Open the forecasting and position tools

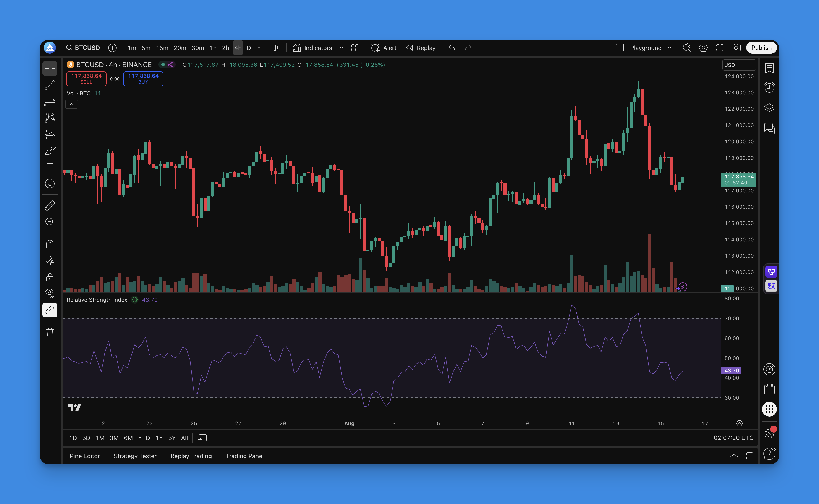[x=50, y=134]
